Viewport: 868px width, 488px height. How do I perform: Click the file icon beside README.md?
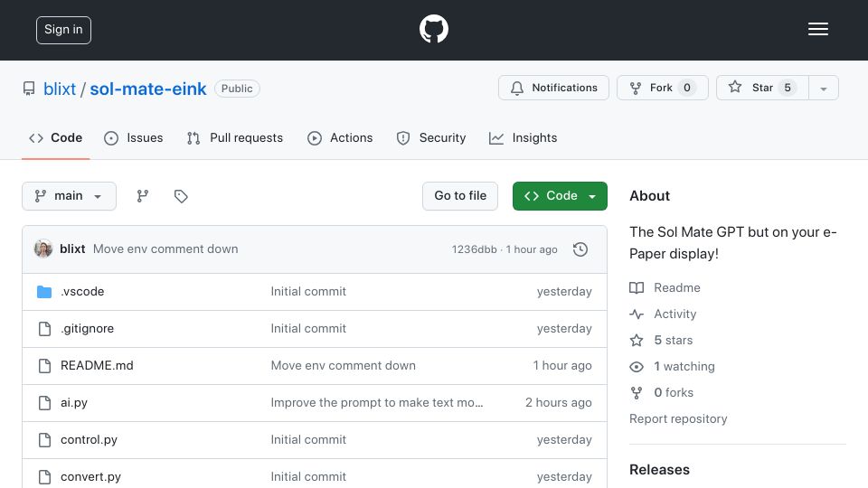pos(44,366)
